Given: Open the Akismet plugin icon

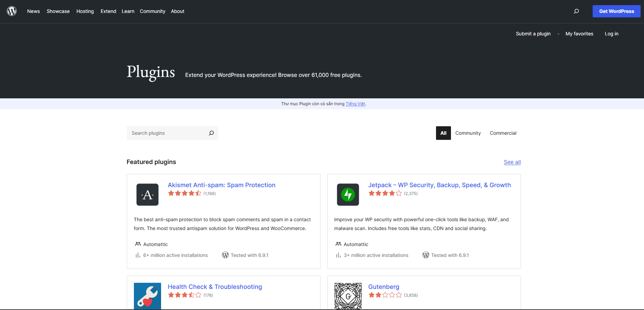Looking at the screenshot, I should pyautogui.click(x=147, y=195).
